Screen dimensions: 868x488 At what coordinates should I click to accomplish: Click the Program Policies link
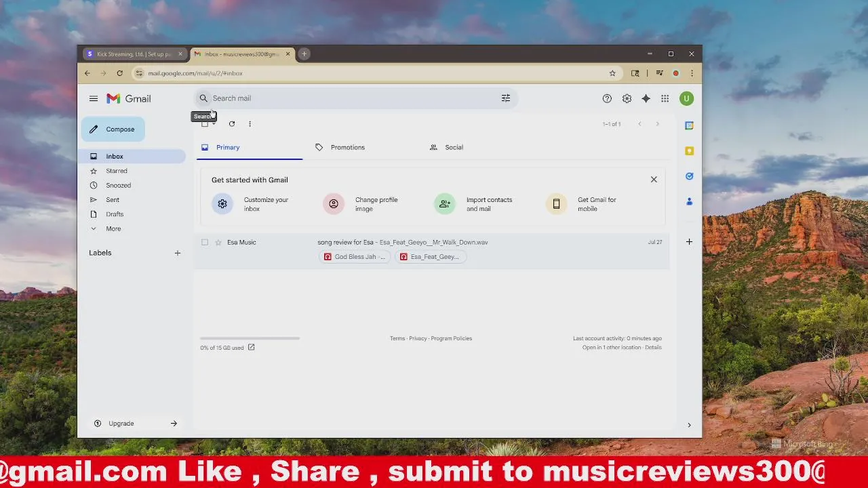pos(452,338)
